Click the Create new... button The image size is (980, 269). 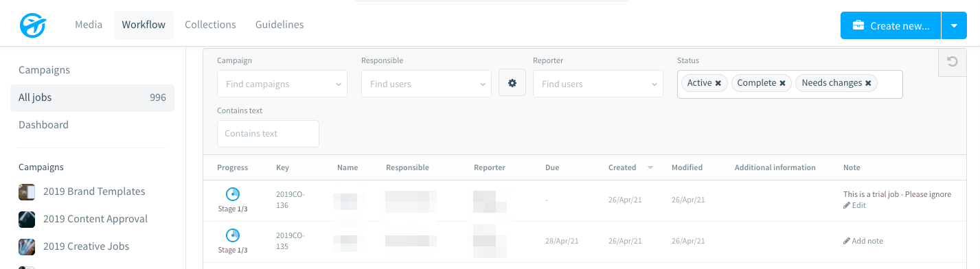pos(891,26)
